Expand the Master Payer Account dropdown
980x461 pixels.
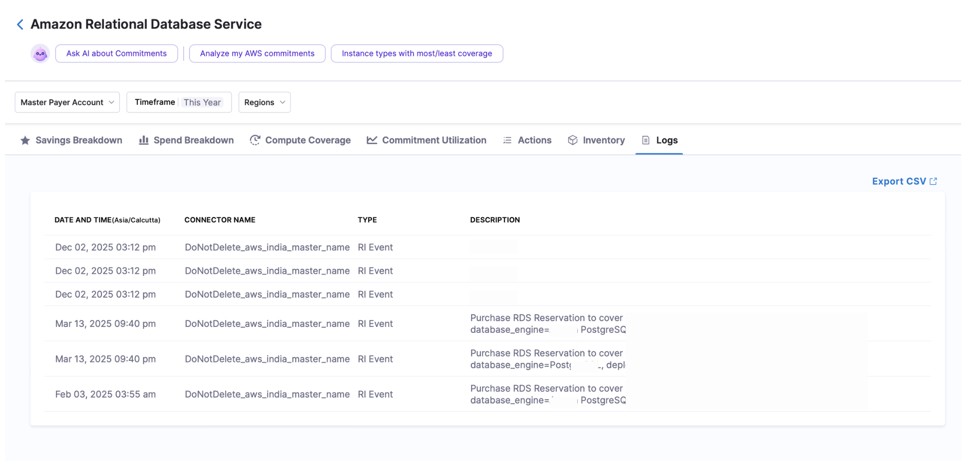(x=67, y=102)
